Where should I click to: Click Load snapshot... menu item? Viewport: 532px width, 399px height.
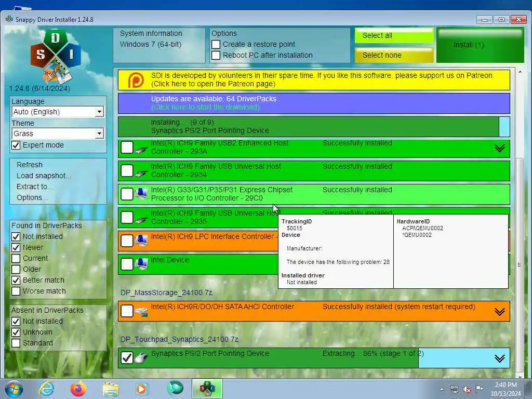[x=44, y=176]
